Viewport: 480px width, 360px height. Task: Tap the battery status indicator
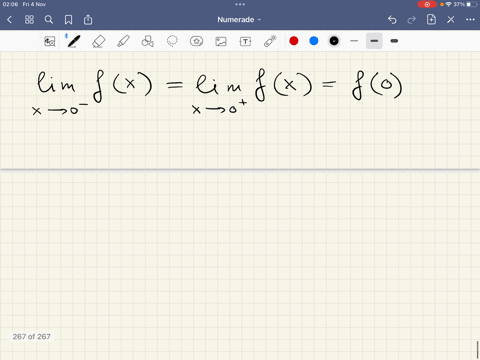coord(471,4)
